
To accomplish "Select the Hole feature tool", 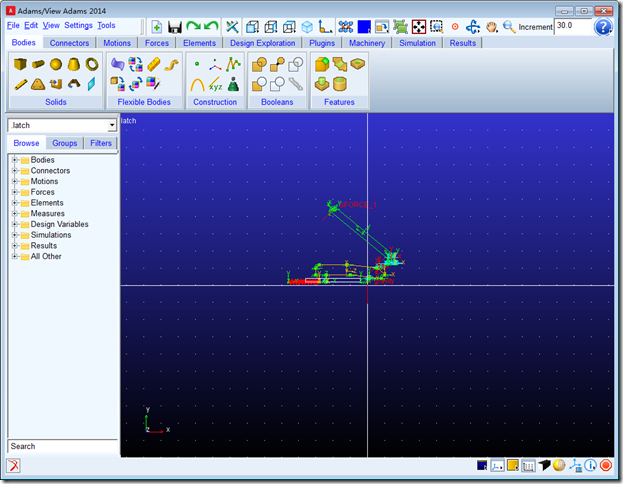I will click(x=358, y=64).
